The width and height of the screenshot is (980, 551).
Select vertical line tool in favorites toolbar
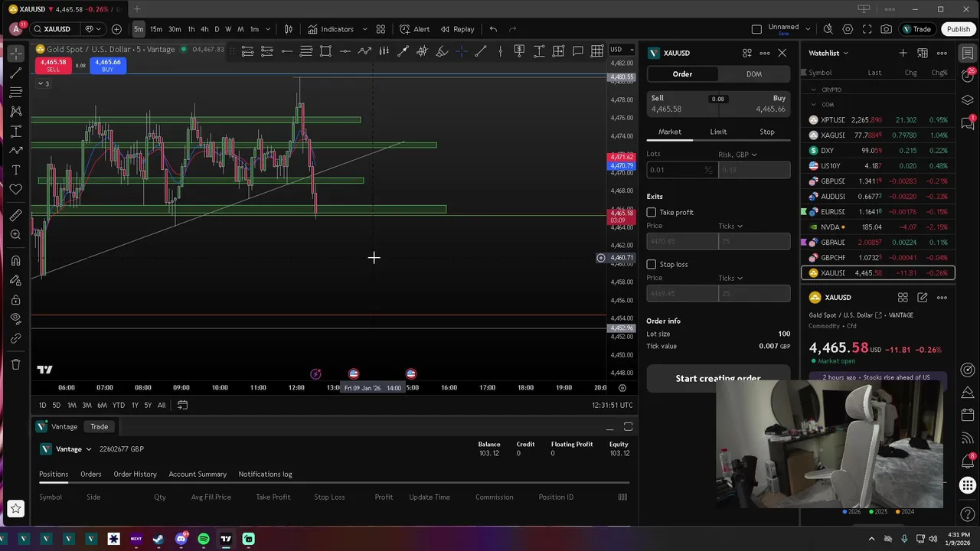coord(500,51)
